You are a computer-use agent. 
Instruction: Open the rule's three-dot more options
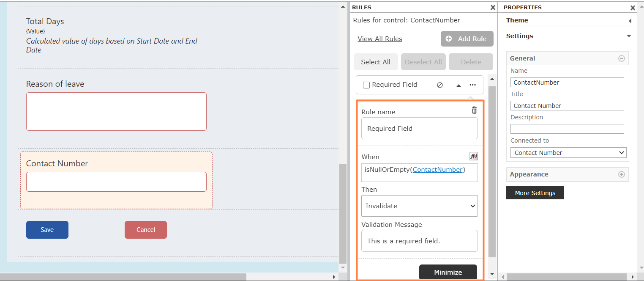[472, 85]
